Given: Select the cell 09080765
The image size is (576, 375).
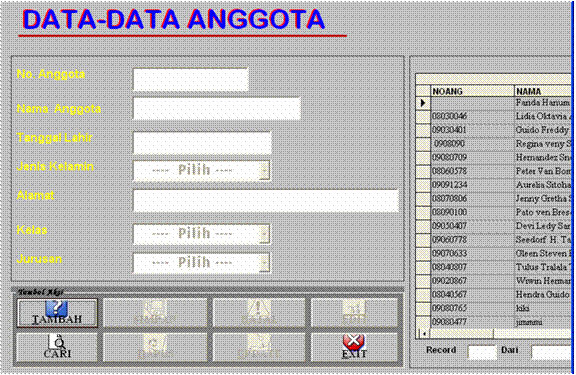Looking at the screenshot, I should [472, 308].
